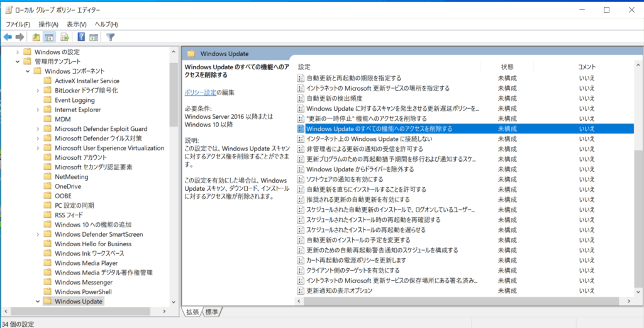Click the Up One Level folder icon
Viewport: 644px width, 328px height.
(x=36, y=37)
